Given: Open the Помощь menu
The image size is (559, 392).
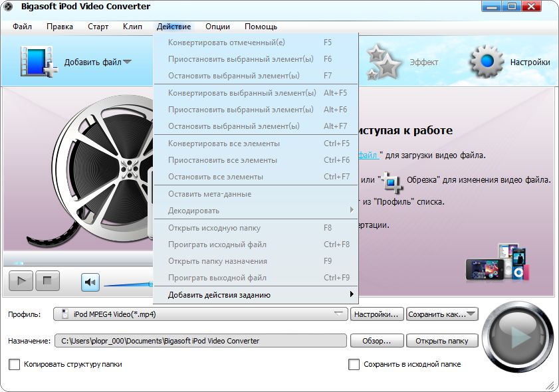Looking at the screenshot, I should 261,27.
